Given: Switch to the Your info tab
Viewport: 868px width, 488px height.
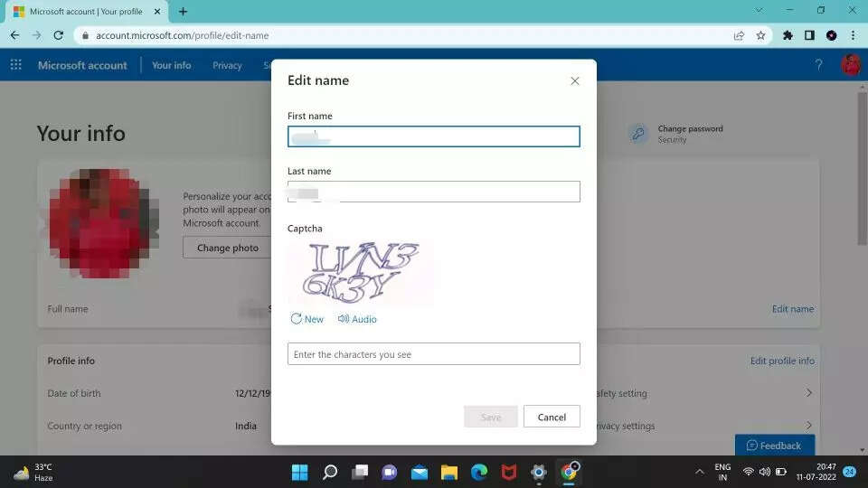Looking at the screenshot, I should (x=171, y=65).
